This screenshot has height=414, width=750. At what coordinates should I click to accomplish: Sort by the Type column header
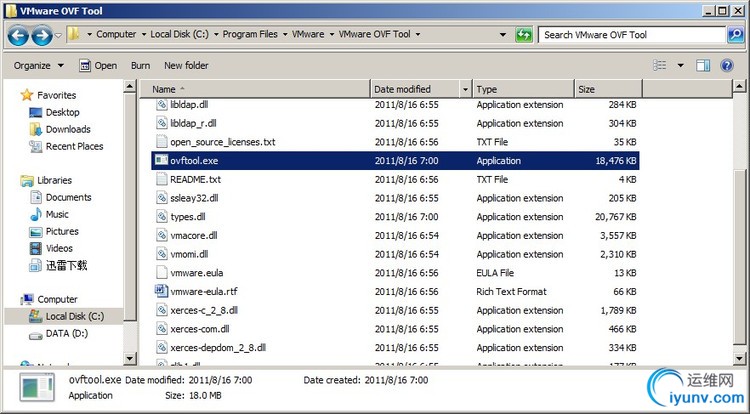pyautogui.click(x=523, y=89)
